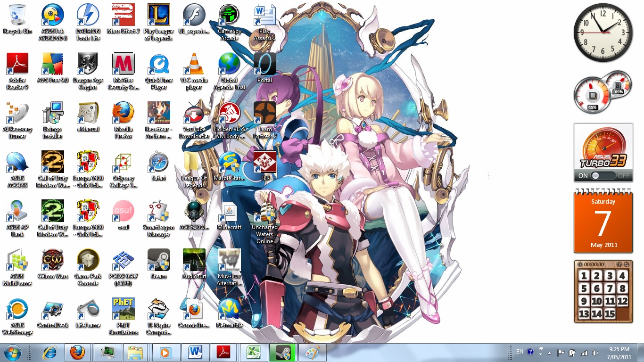Open the TLR desktop shortcut

click(x=264, y=166)
